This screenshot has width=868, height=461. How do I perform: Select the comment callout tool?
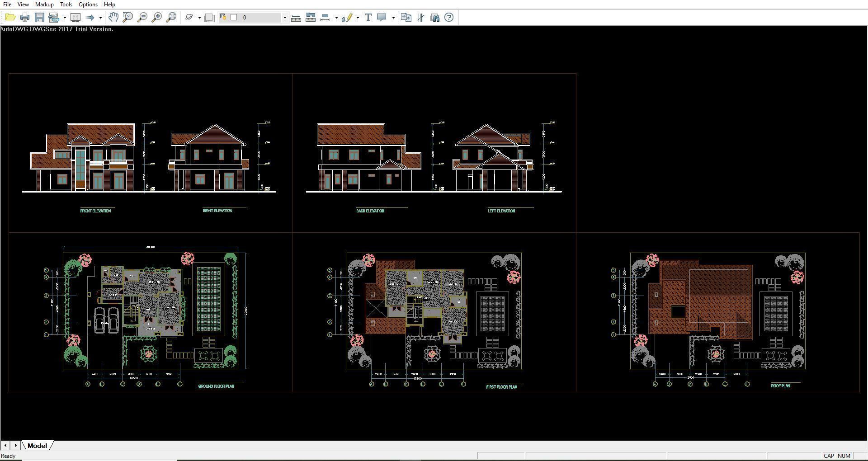pos(382,18)
